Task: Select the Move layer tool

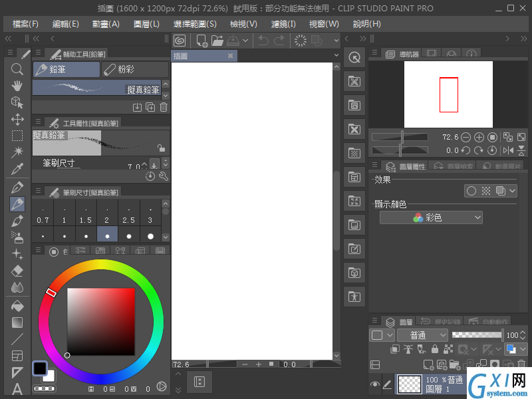Action: click(x=17, y=119)
